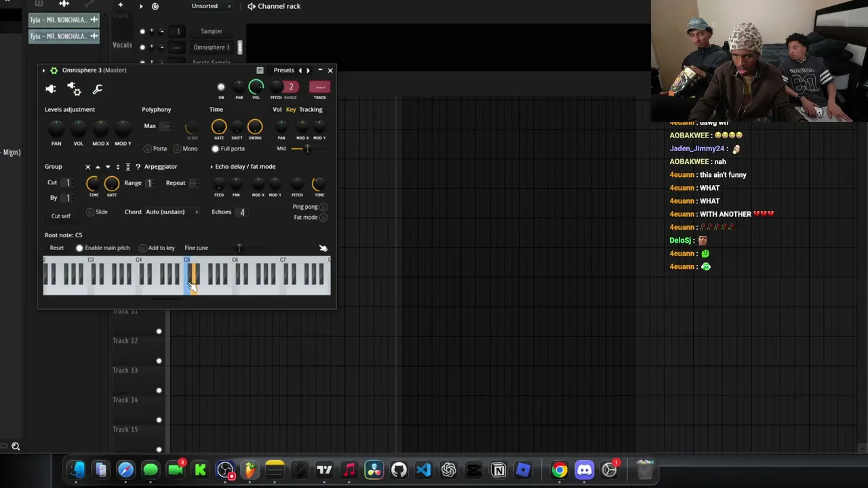Click the Time GATE knob
Screen dimensions: 868x488
218,127
